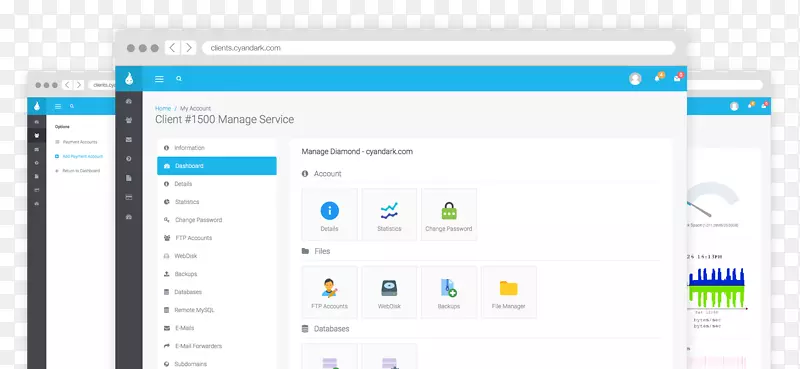Open bell notifications in the back-right window
Viewport: 800px width, 369px height.
point(750,105)
